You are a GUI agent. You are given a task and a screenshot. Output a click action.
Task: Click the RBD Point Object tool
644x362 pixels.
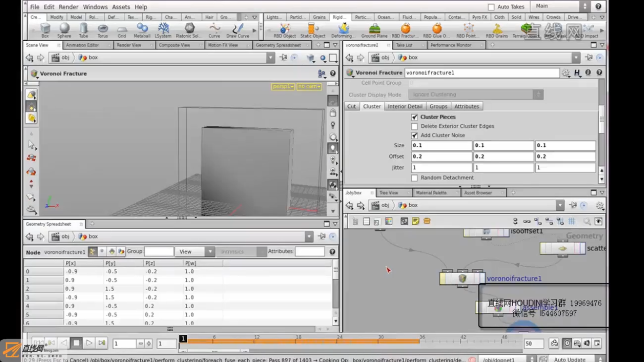point(468,30)
